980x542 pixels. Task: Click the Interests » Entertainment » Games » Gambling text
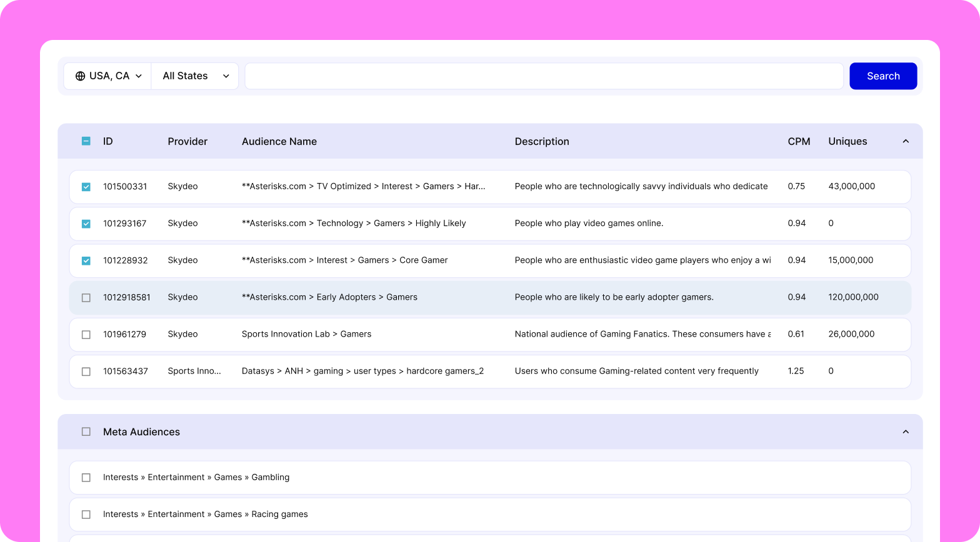pyautogui.click(x=196, y=477)
